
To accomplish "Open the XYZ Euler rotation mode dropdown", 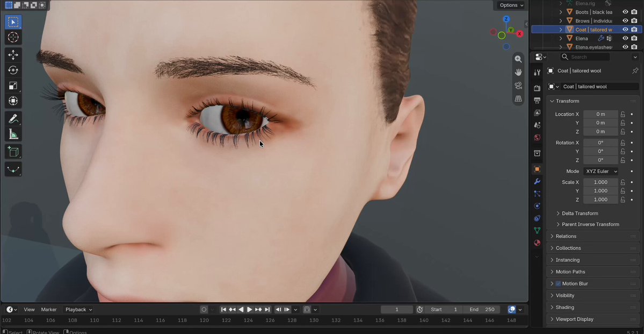I will click(x=601, y=172).
